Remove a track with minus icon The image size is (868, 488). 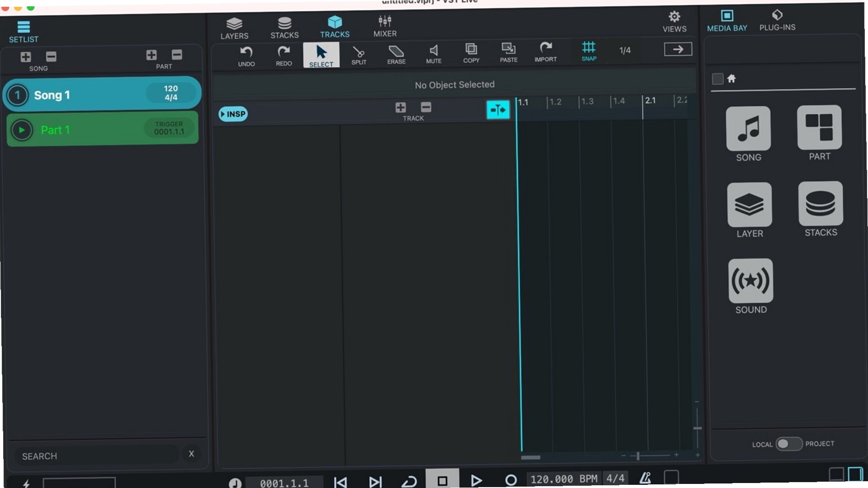click(426, 107)
